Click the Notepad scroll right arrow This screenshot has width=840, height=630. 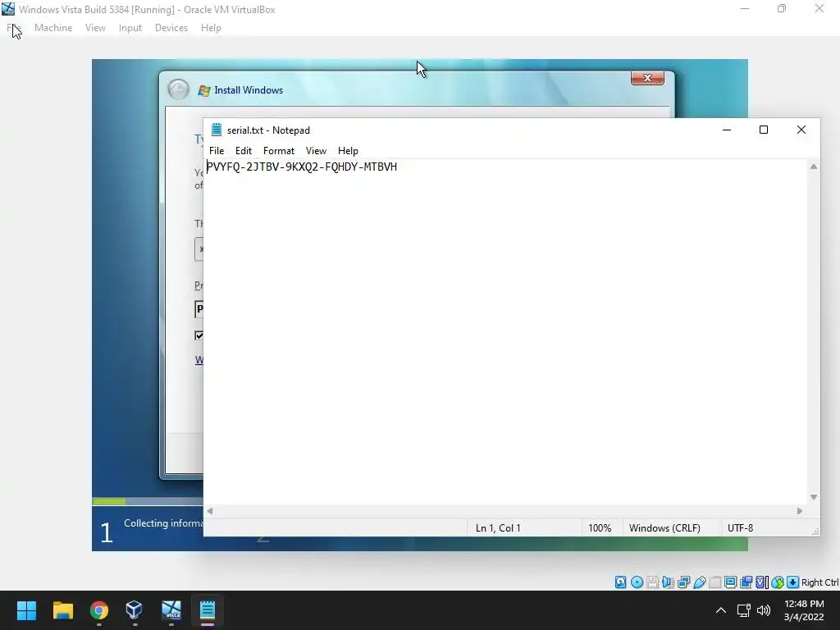pyautogui.click(x=799, y=511)
